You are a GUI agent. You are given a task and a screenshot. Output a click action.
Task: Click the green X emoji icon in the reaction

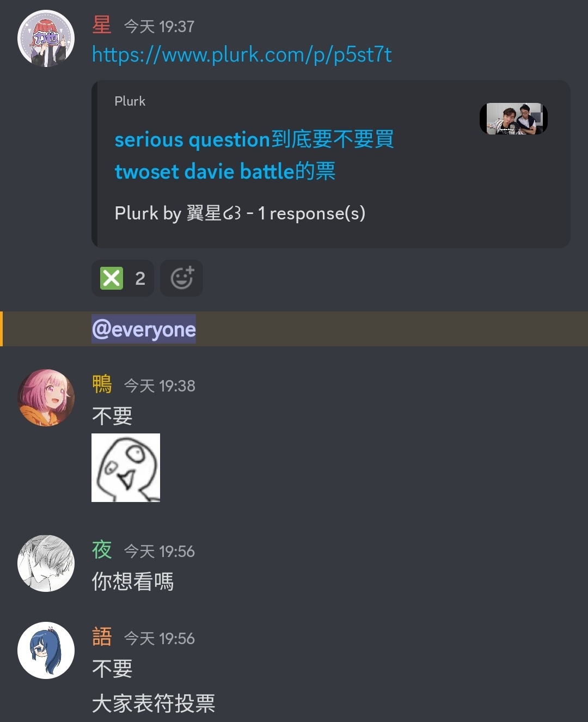tap(112, 278)
